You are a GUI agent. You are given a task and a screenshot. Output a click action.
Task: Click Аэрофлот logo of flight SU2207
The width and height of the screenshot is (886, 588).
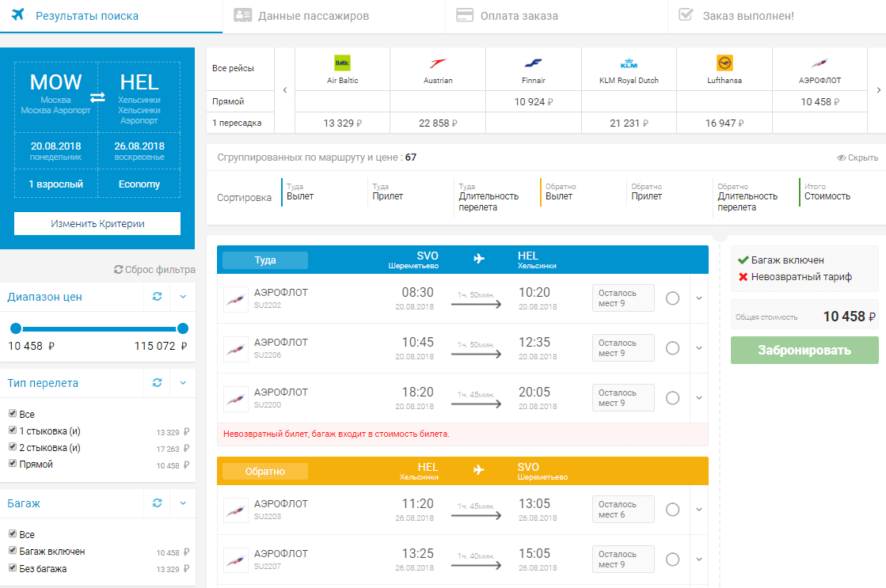pyautogui.click(x=236, y=560)
